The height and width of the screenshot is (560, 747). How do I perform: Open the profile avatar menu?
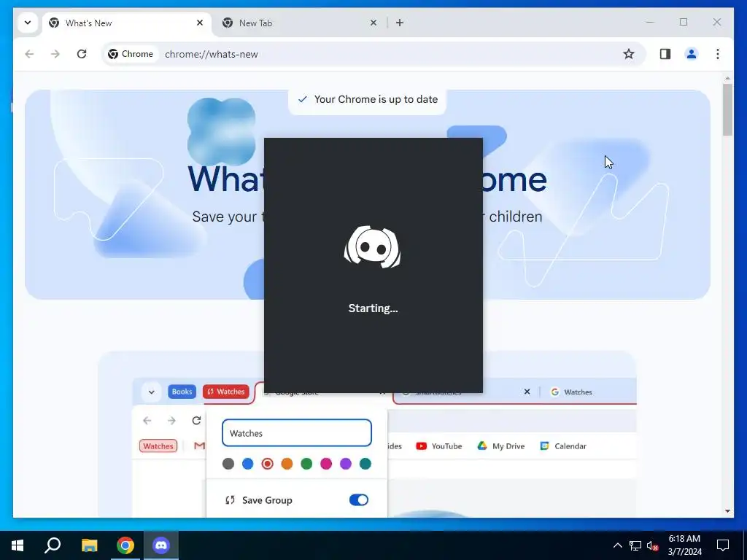692,54
